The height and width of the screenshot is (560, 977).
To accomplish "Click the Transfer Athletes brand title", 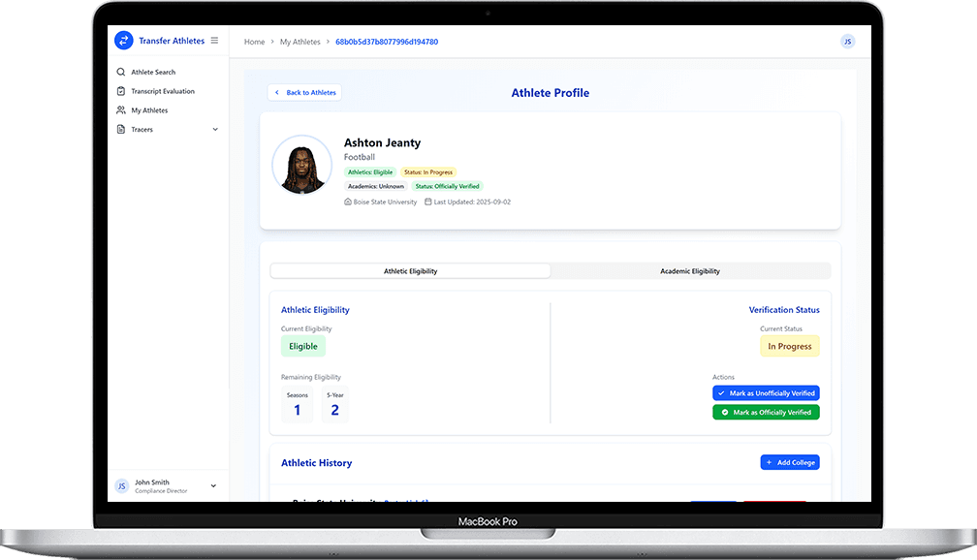I will pos(172,41).
